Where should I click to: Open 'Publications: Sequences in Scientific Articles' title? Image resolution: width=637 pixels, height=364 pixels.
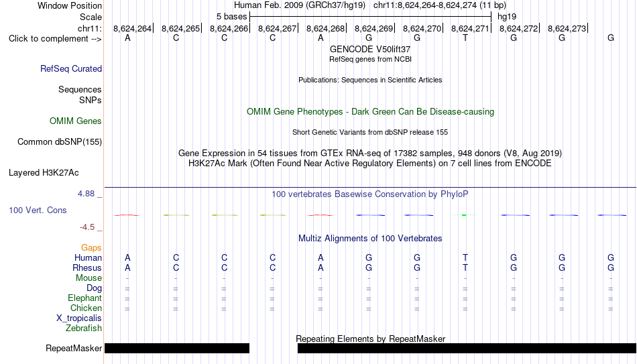tap(370, 80)
